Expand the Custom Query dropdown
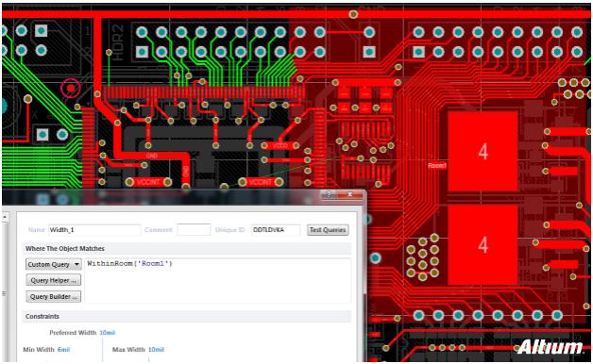The width and height of the screenshot is (593, 364). (53, 264)
